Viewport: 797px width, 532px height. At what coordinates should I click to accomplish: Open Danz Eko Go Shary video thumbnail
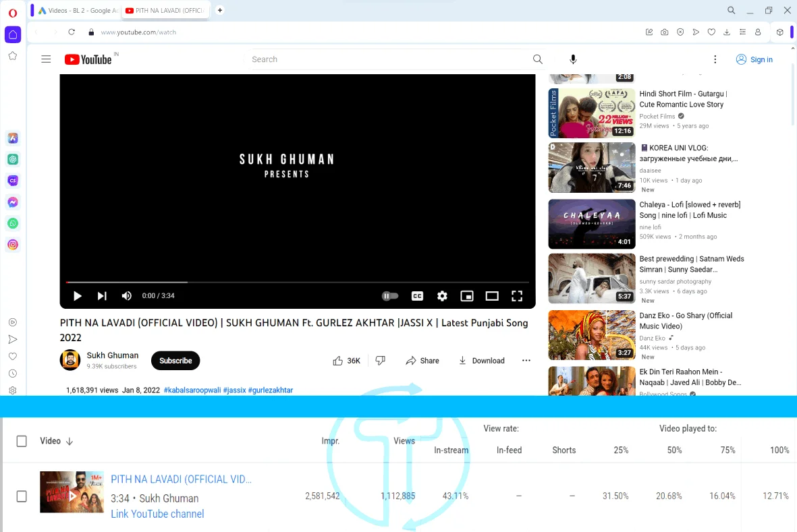pos(592,335)
